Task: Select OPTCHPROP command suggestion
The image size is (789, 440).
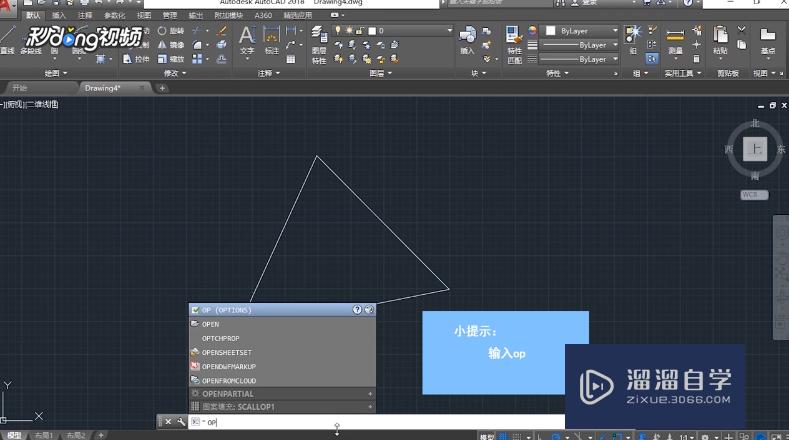Action: pos(282,338)
